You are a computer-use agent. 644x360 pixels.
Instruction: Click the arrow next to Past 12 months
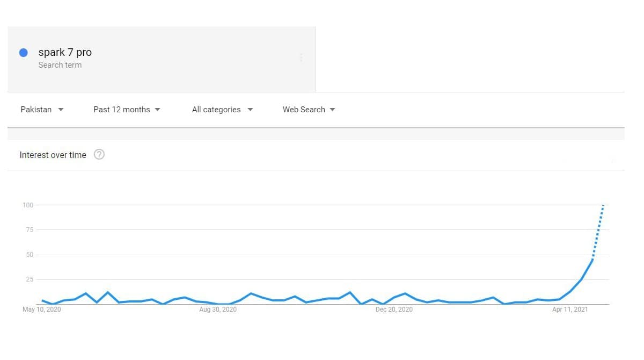pos(157,110)
